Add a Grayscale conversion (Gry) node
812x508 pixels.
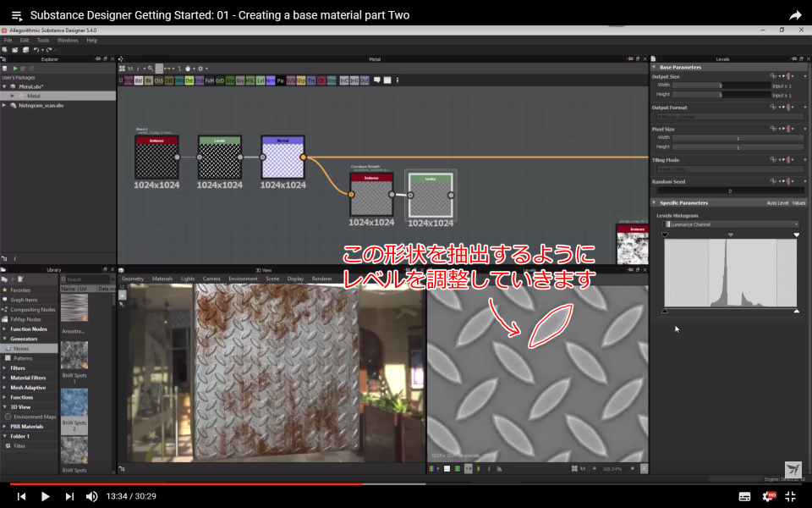click(239, 81)
